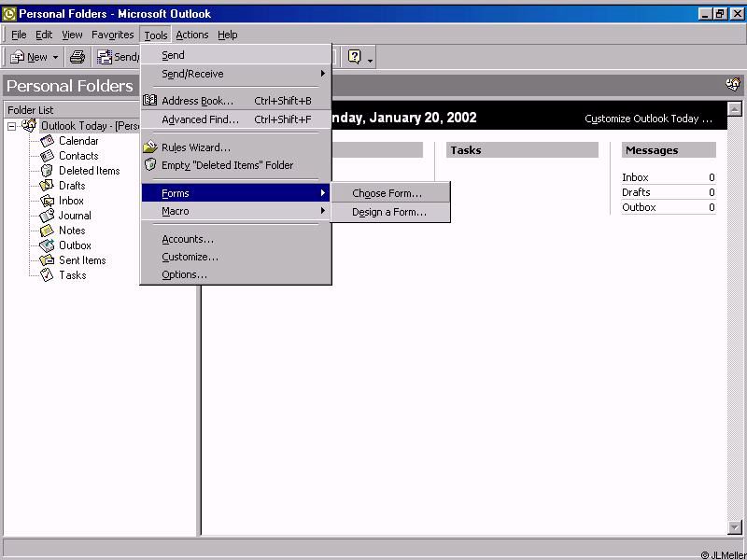Collapse the Outlook Today tree node
Screen dimensions: 747x560
[11, 127]
